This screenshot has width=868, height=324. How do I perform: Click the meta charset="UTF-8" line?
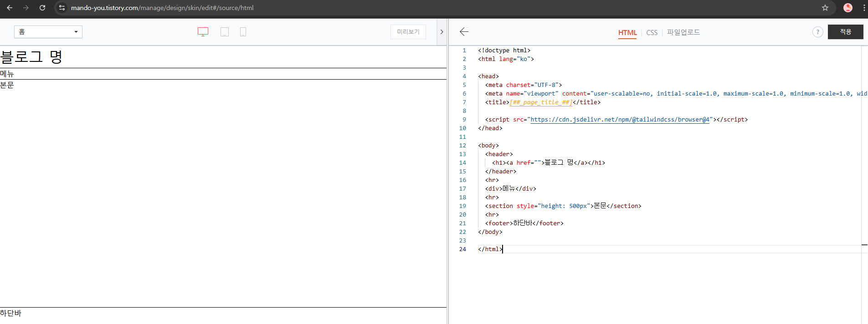click(524, 85)
